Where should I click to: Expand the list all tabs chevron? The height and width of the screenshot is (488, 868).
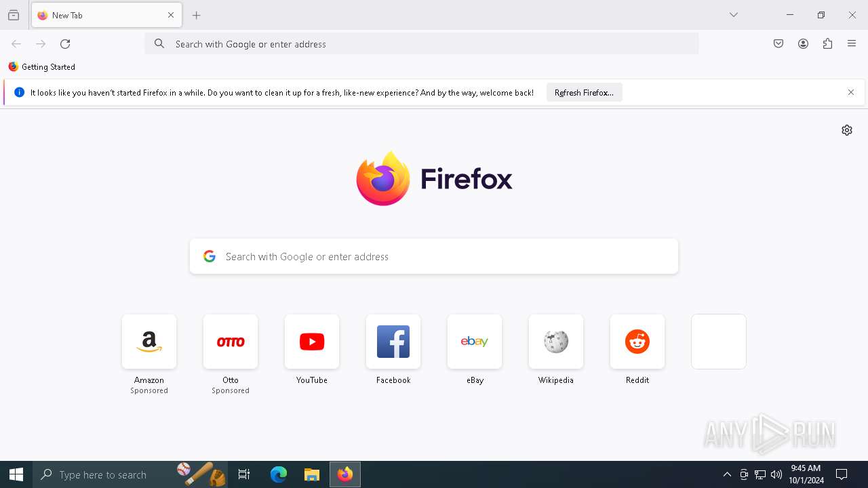click(734, 15)
